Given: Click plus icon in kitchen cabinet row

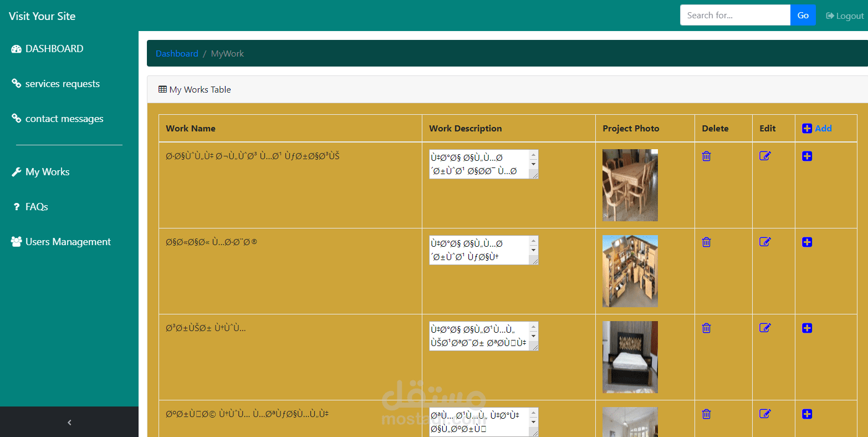Looking at the screenshot, I should pos(807,242).
